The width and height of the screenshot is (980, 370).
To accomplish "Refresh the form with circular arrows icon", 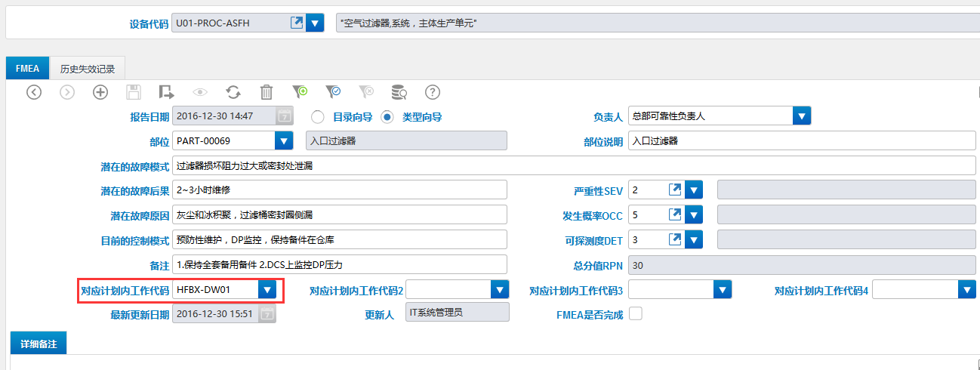I will (233, 92).
